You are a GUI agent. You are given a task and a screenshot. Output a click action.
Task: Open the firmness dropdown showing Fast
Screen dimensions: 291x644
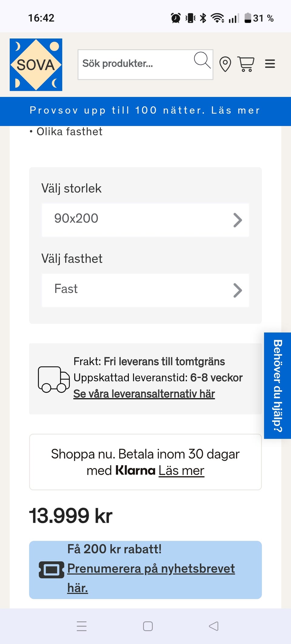pos(145,290)
